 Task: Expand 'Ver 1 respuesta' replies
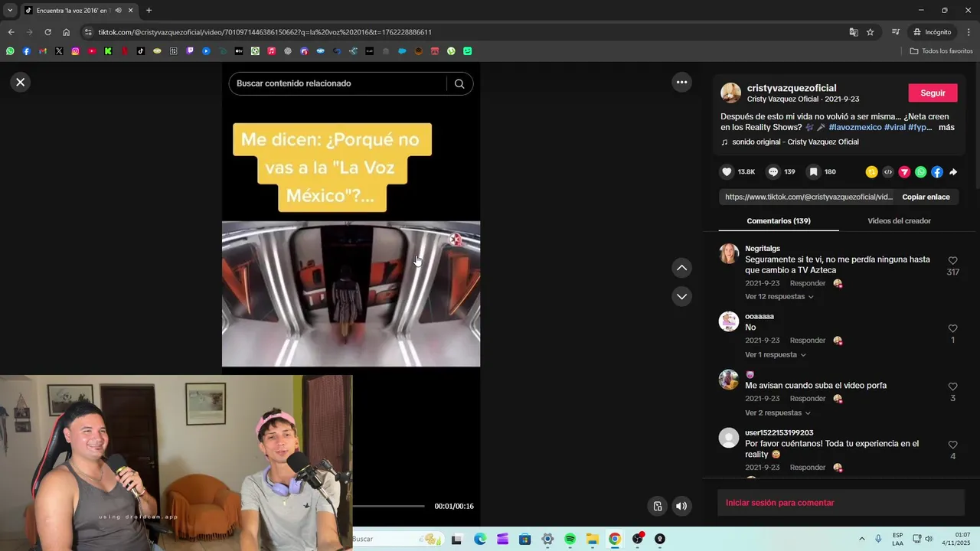pos(776,354)
